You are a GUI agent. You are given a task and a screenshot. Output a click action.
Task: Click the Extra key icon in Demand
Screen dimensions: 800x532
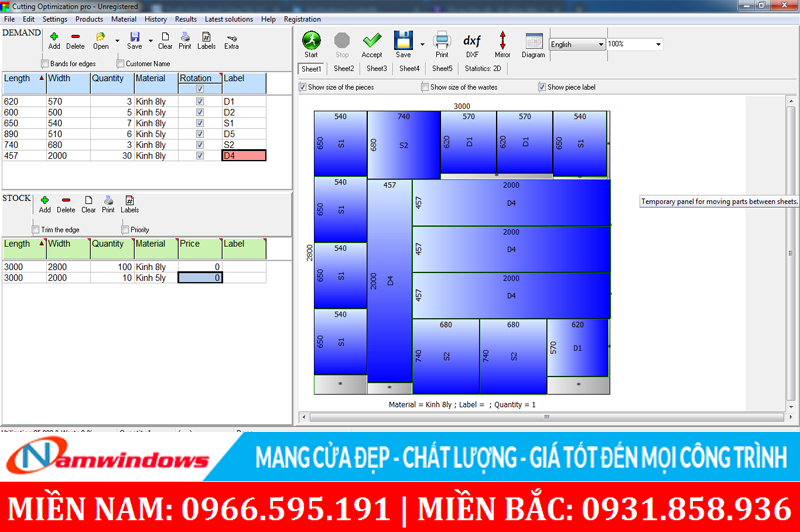[x=232, y=38]
